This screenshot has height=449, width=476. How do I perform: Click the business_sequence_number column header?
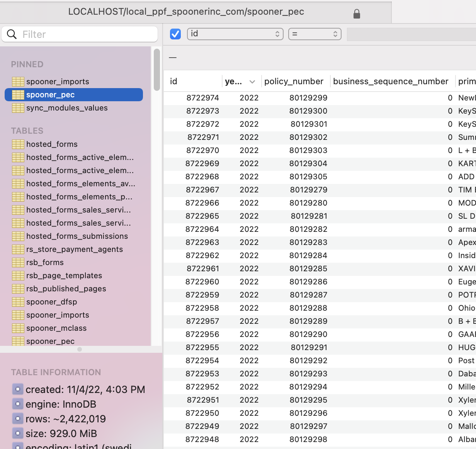click(391, 82)
